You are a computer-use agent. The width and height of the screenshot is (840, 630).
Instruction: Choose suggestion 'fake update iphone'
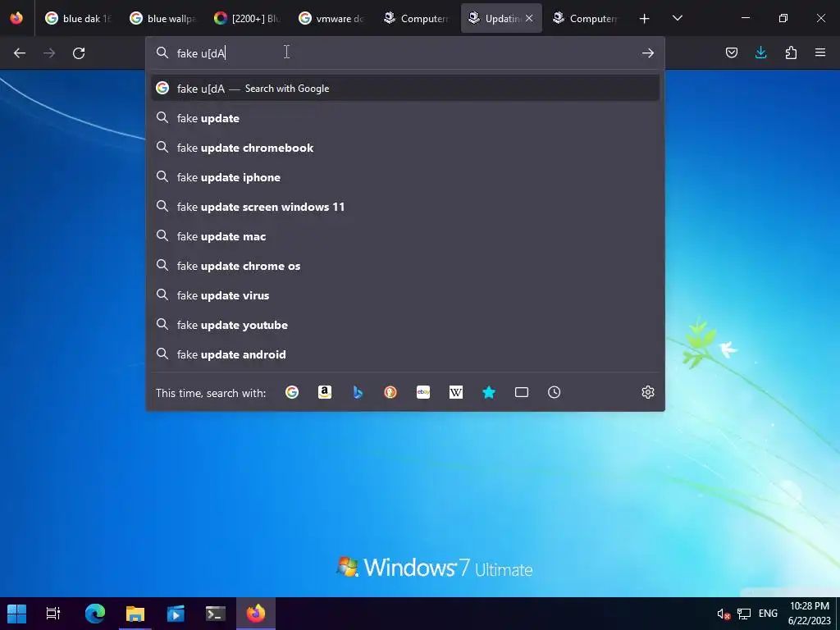405,177
